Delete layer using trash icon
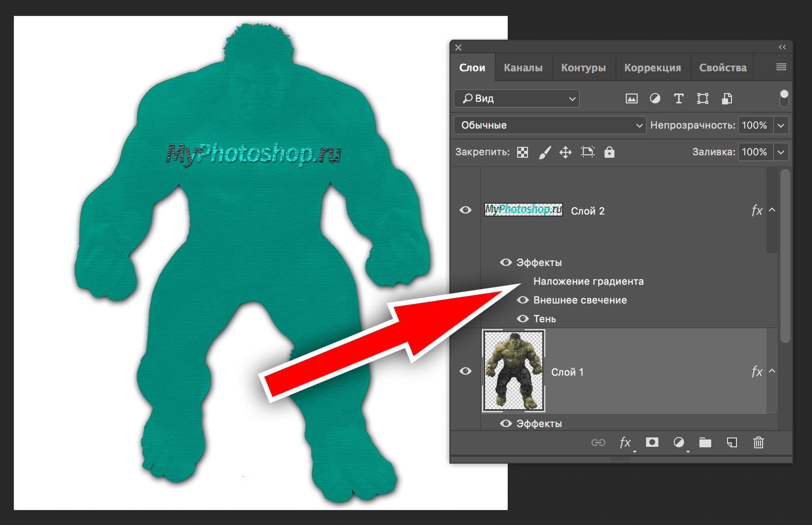 [758, 442]
